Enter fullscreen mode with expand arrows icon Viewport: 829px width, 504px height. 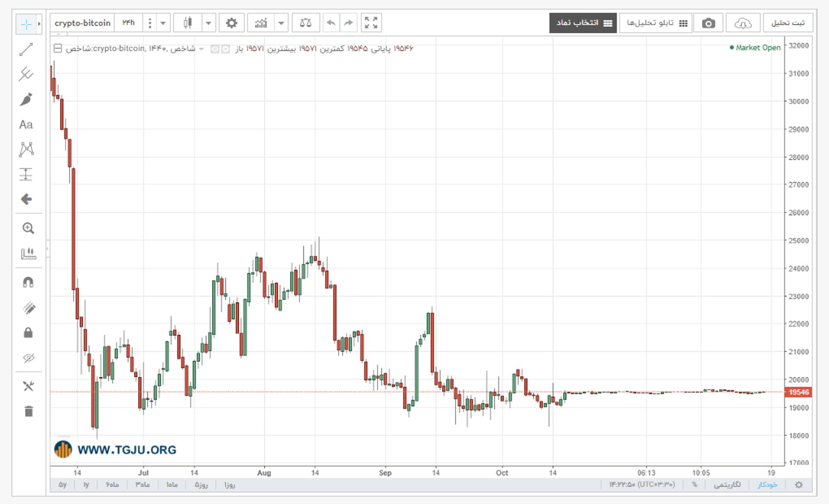(371, 23)
